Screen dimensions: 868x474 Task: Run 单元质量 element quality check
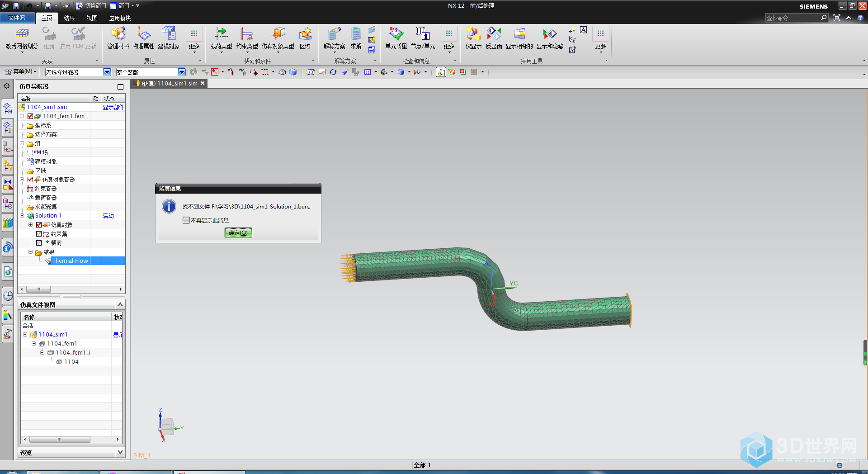pyautogui.click(x=396, y=34)
